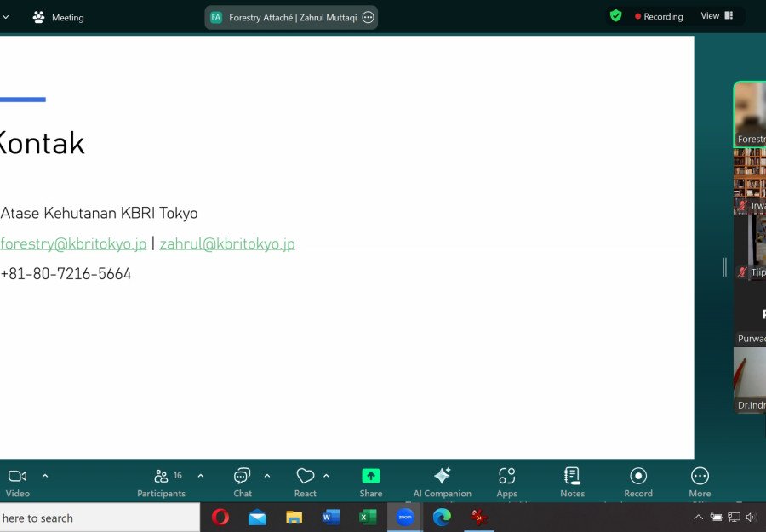The image size is (766, 532).
Task: Click the volume speaker tray icon
Action: pos(752,517)
